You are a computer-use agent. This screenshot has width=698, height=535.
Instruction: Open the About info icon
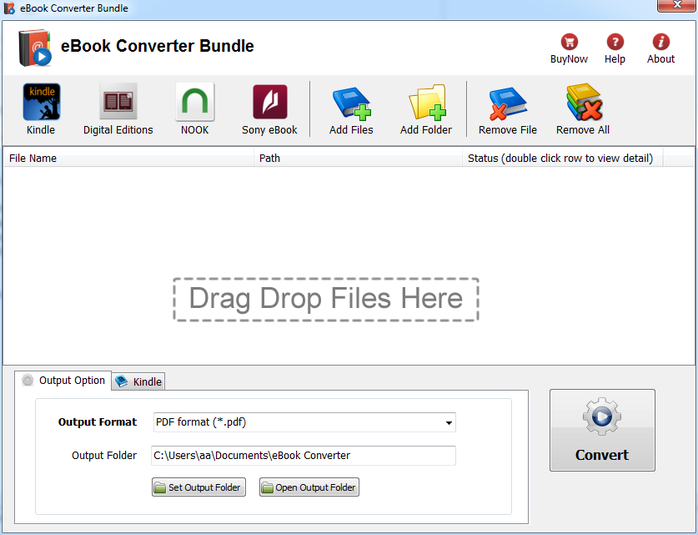[661, 42]
